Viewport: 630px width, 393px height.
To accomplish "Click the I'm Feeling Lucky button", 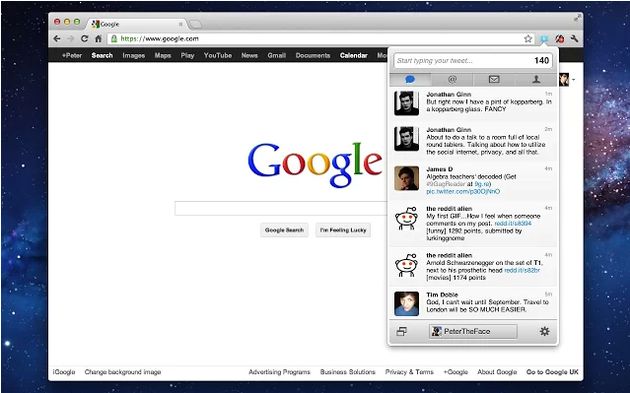I will 343,230.
